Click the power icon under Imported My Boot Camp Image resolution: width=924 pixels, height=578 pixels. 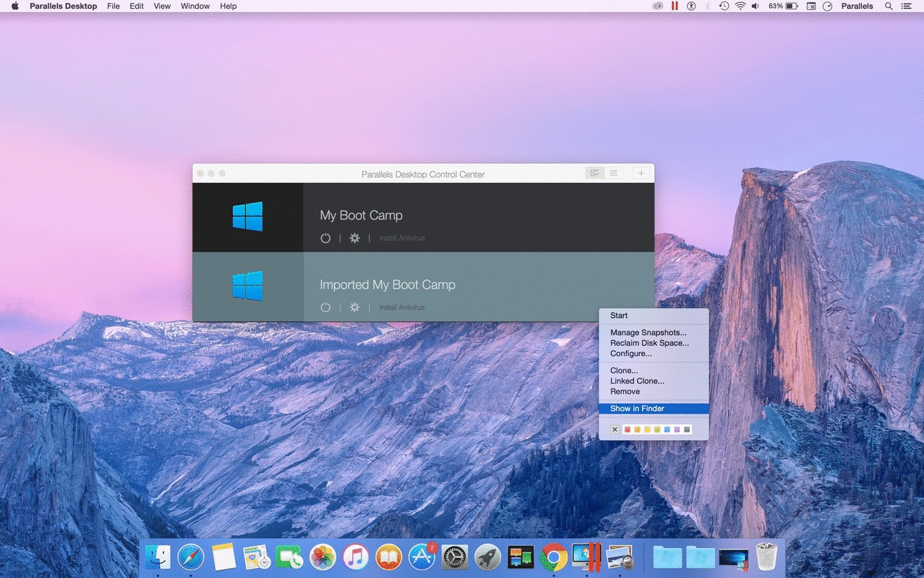click(x=326, y=307)
